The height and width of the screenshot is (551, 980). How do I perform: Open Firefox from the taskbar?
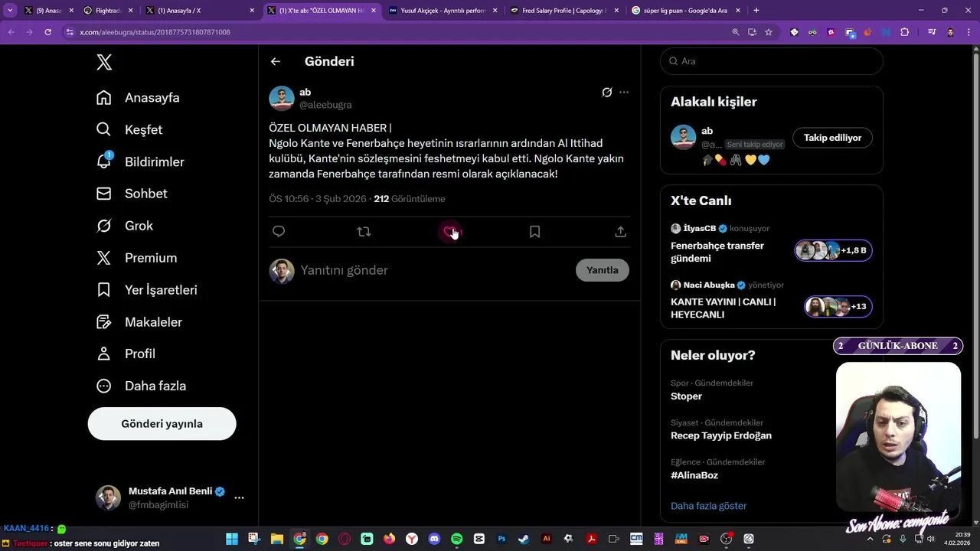pos(389,539)
